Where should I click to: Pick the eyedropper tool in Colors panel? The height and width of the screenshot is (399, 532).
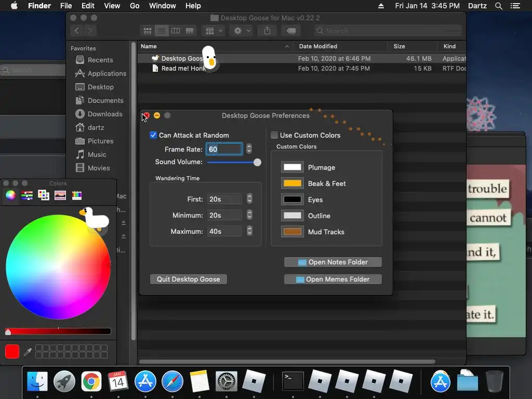click(x=28, y=352)
